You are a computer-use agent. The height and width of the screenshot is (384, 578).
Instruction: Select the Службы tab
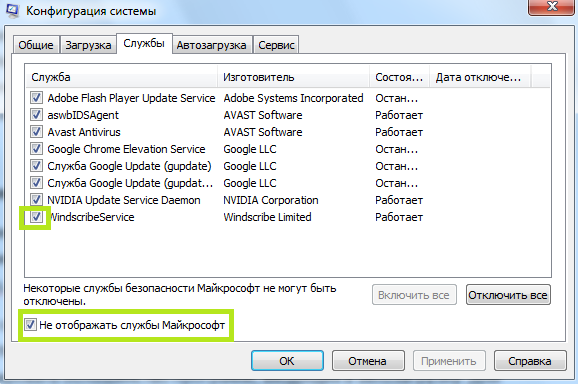[144, 43]
